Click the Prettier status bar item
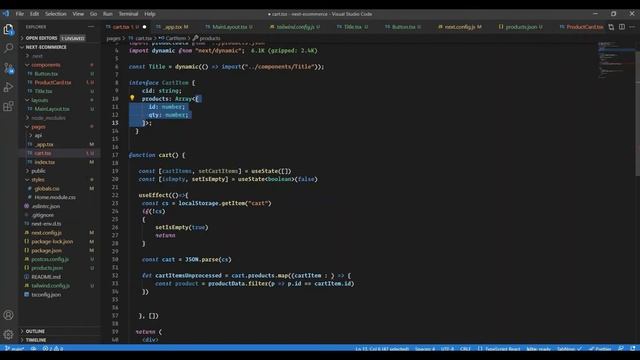The height and width of the screenshot is (360, 640). click(600, 349)
